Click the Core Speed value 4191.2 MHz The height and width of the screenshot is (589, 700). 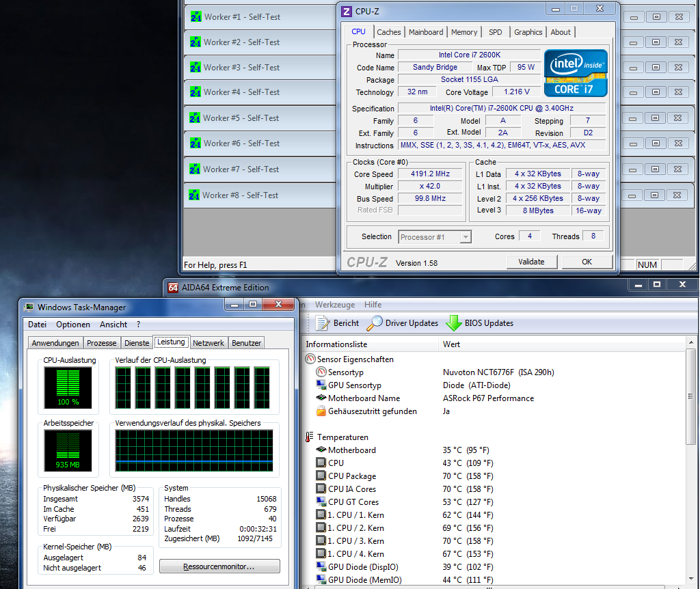(x=431, y=174)
